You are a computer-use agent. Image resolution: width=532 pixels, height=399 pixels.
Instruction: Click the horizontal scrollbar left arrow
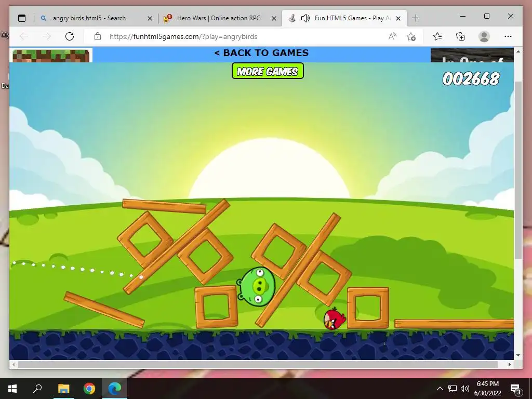13,364
